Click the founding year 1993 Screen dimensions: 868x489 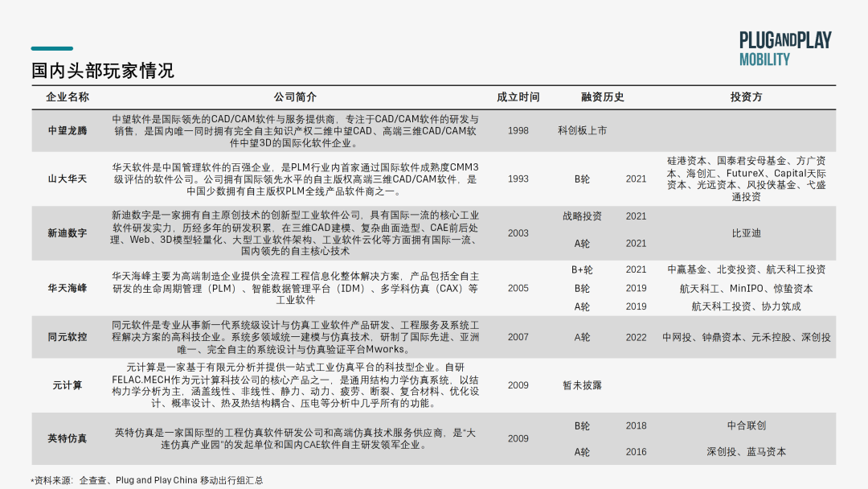coord(518,179)
